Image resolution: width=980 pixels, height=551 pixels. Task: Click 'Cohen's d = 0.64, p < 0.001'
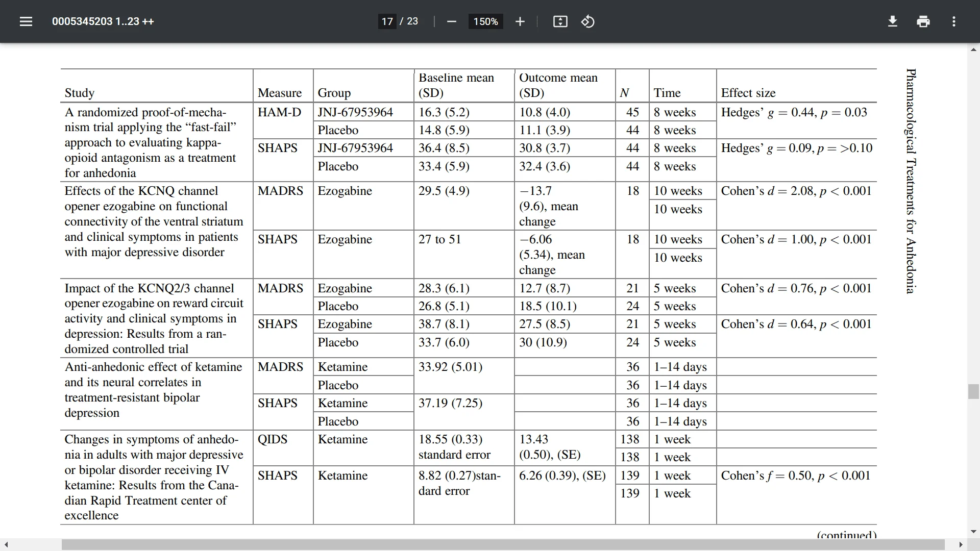796,324
